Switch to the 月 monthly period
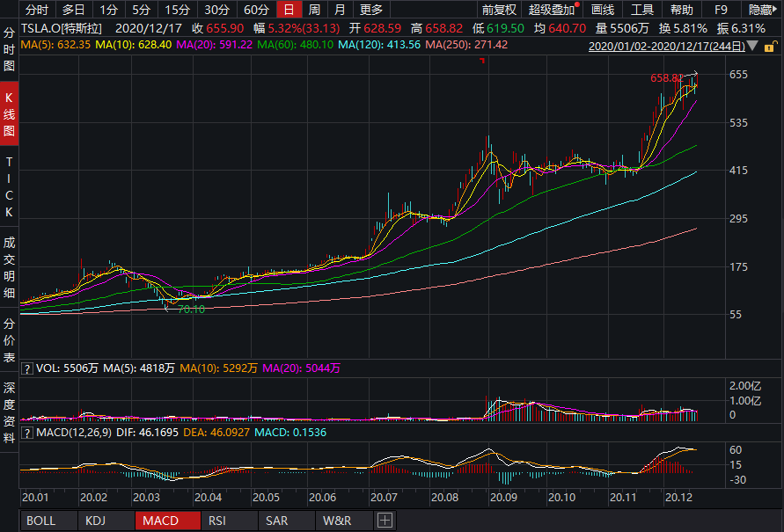The width and height of the screenshot is (784, 532). coord(340,10)
